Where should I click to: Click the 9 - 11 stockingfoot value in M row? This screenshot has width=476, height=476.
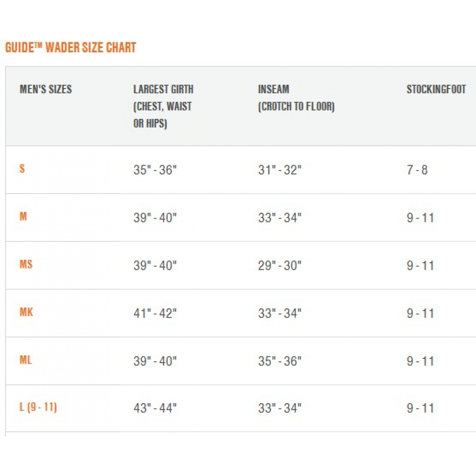point(420,218)
